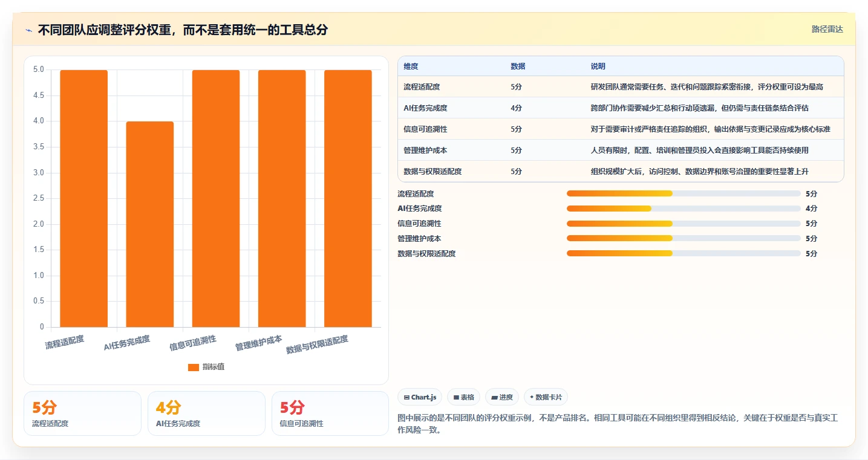Click the AI任务完成度 x-axis label
This screenshot has width=868, height=460.
coord(127,343)
